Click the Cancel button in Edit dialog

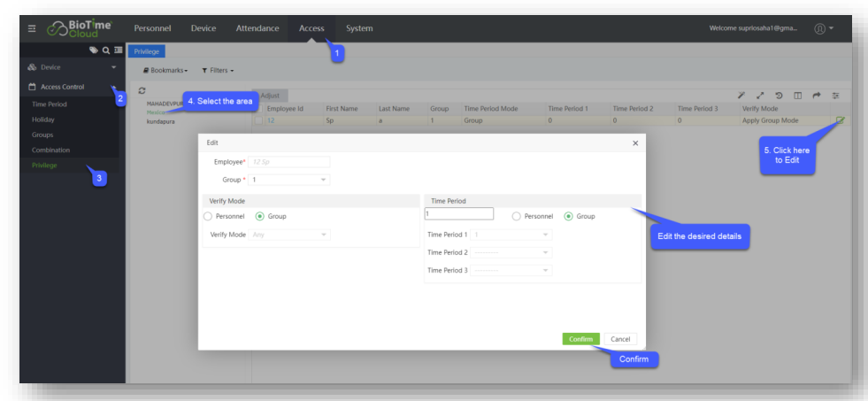[620, 339]
